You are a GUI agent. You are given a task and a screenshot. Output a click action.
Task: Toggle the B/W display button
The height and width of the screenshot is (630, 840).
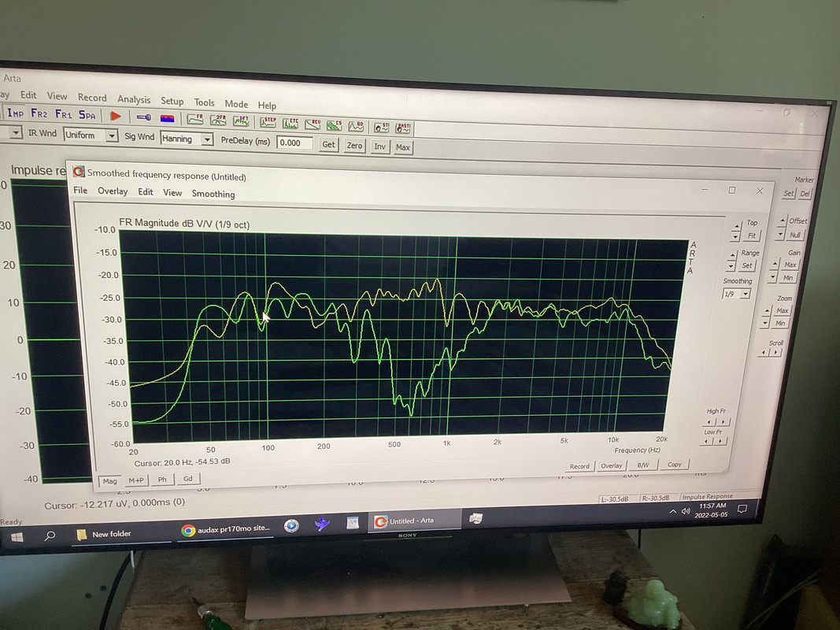click(x=643, y=465)
